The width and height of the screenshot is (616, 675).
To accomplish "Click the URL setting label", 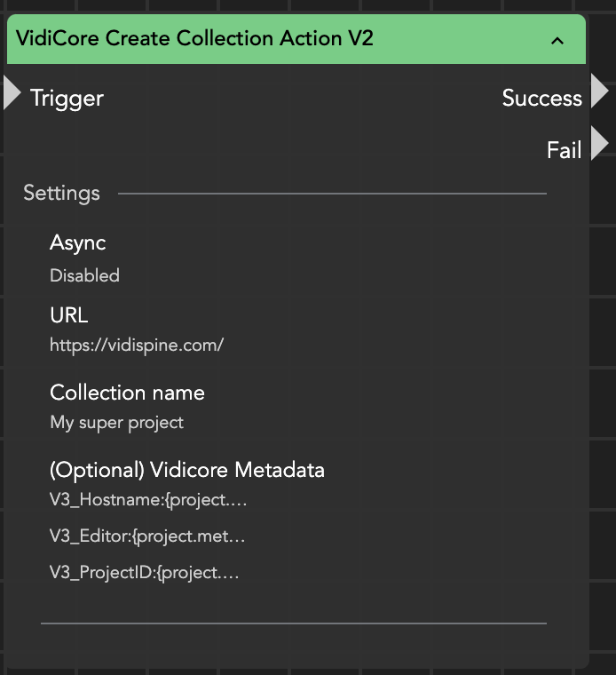I will point(69,315).
